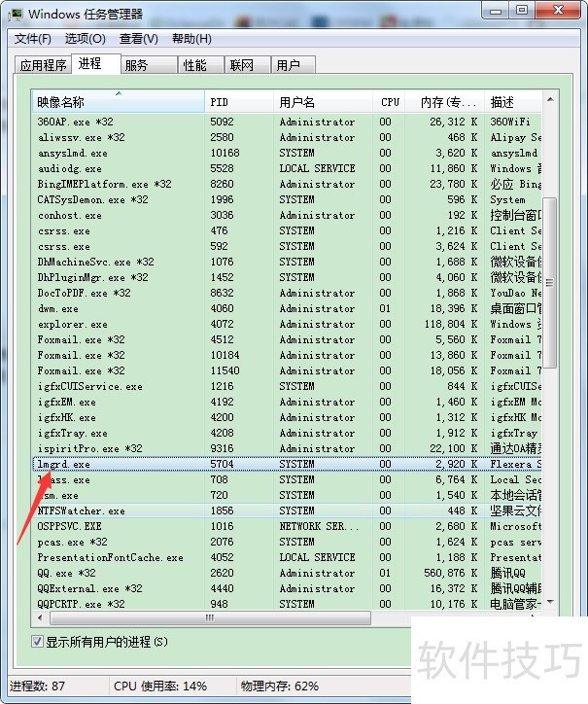Viewport: 588px width, 704px height.
Task: Select the pcas.exe *32 process
Action: click(287, 542)
